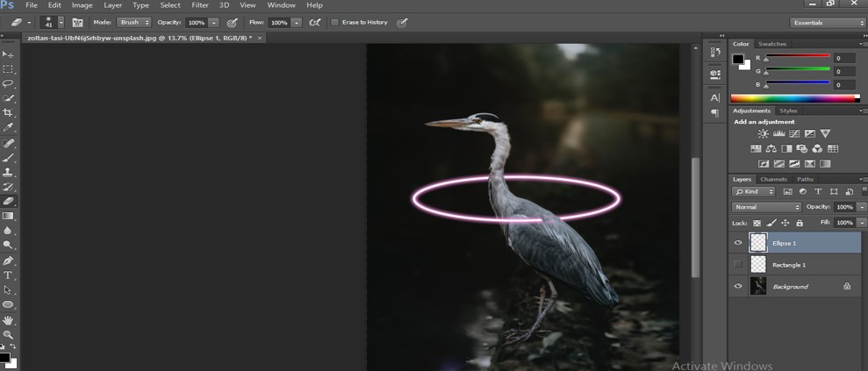The height and width of the screenshot is (371, 868).
Task: Hide the Ellipse 1 layer
Action: [x=737, y=243]
